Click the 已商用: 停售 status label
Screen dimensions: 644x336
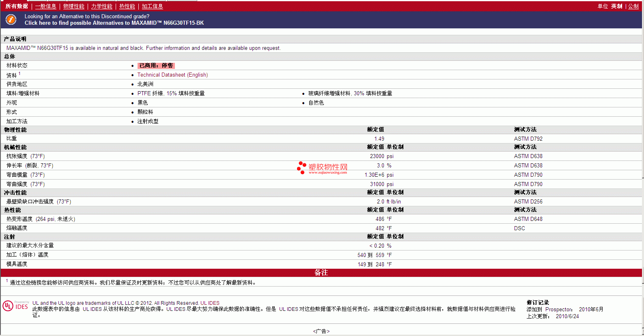click(x=156, y=66)
